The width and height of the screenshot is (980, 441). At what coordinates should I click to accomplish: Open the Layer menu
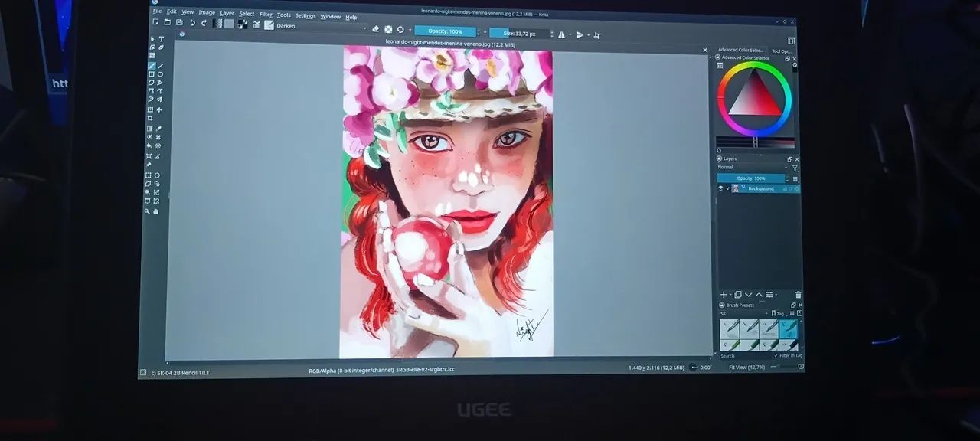[x=227, y=13]
